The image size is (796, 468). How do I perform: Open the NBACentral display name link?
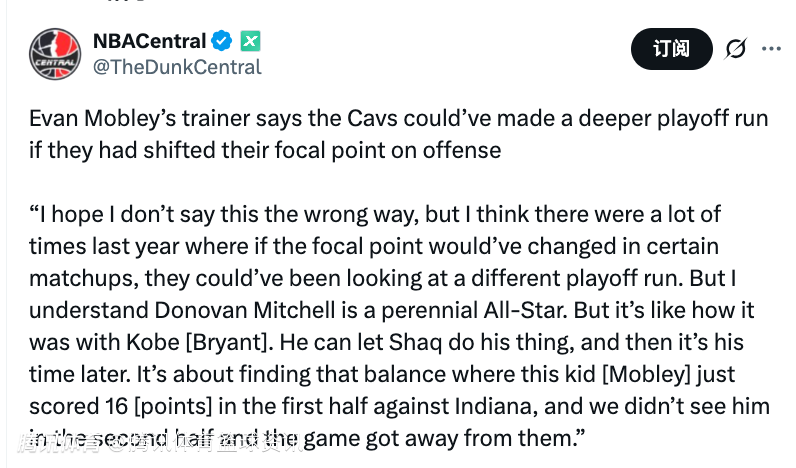[x=149, y=41]
